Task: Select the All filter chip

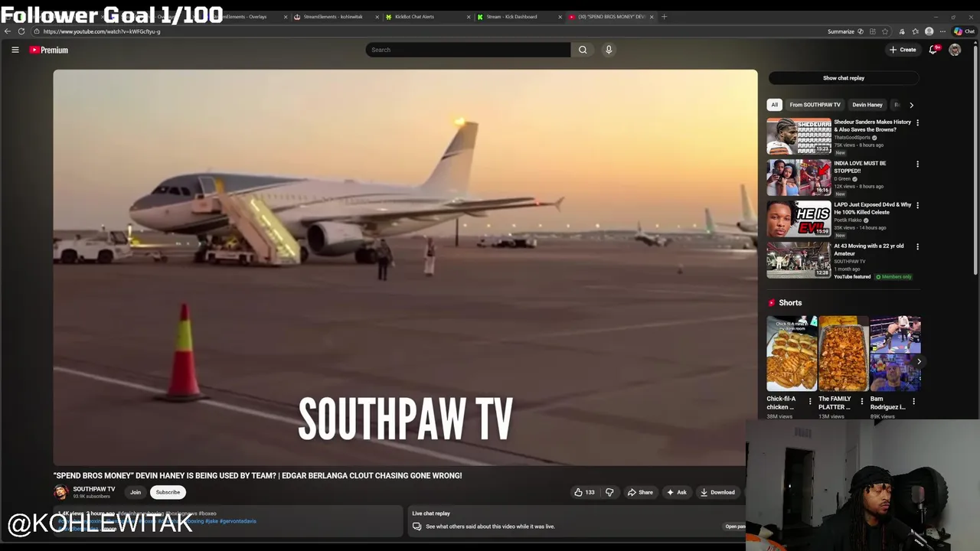Action: click(x=774, y=105)
